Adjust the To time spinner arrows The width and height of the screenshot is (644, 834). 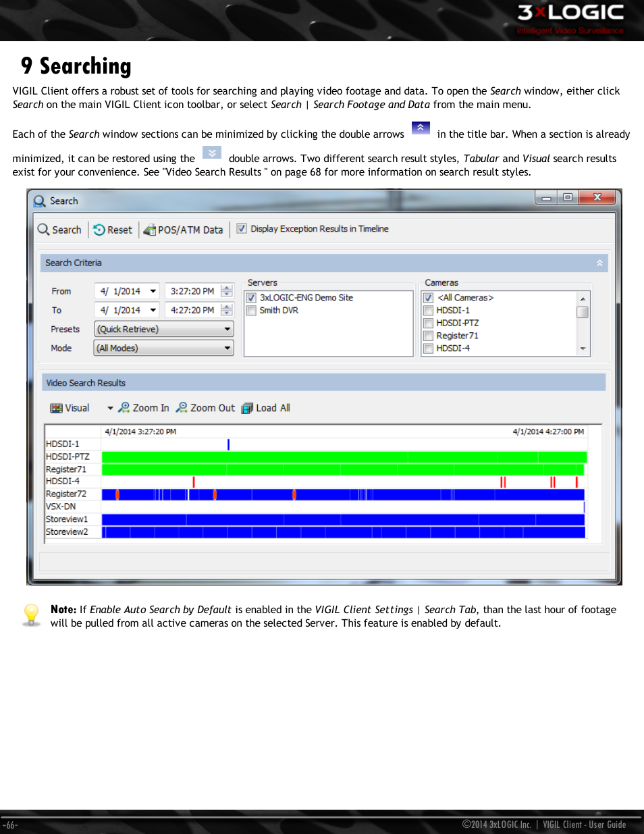coord(227,310)
